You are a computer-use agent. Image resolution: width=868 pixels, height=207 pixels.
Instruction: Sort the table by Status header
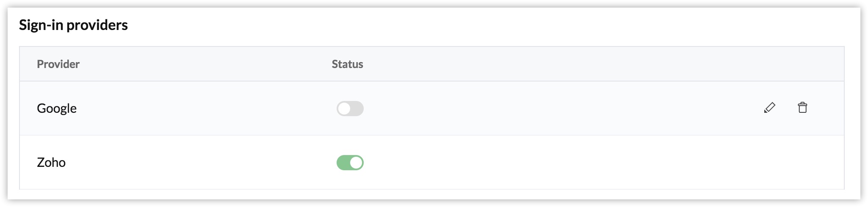[347, 64]
